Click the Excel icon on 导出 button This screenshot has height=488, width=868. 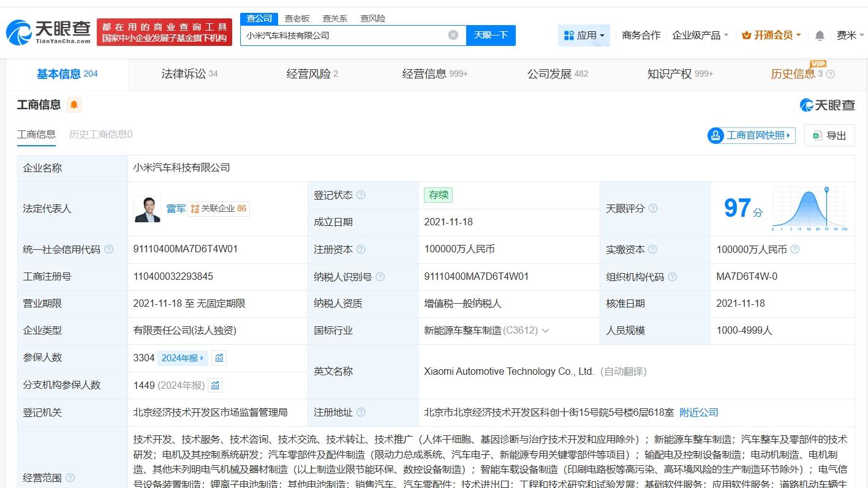pyautogui.click(x=817, y=135)
